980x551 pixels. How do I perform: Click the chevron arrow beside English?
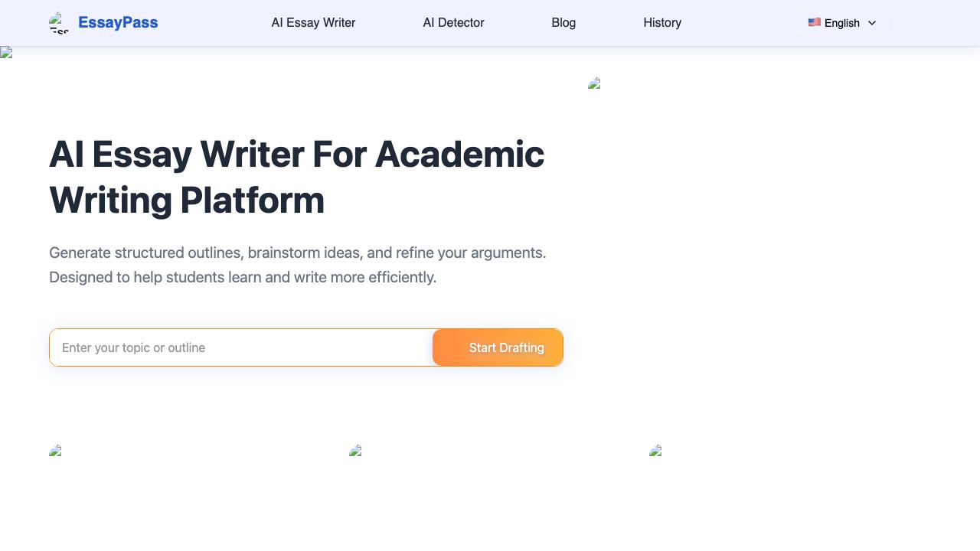click(x=872, y=23)
